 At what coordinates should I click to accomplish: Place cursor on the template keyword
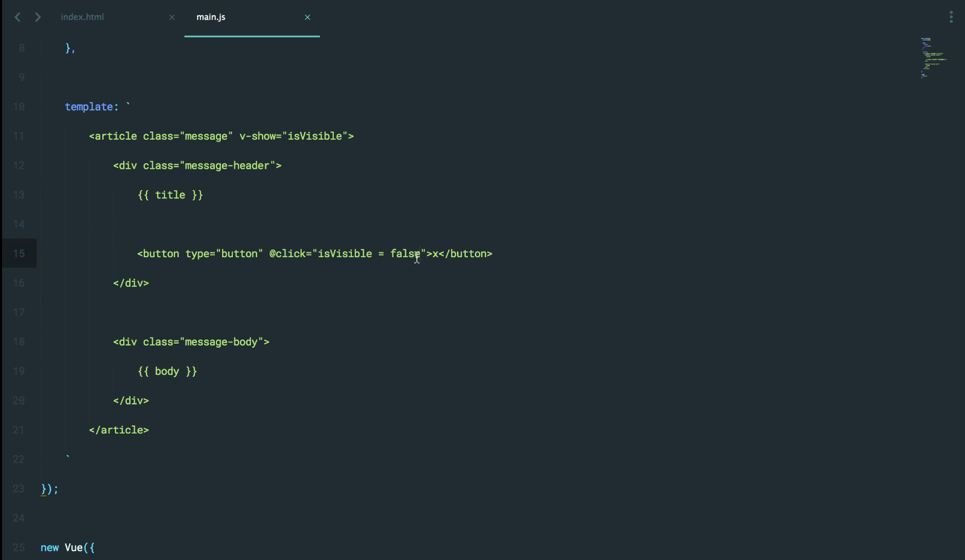coord(88,106)
